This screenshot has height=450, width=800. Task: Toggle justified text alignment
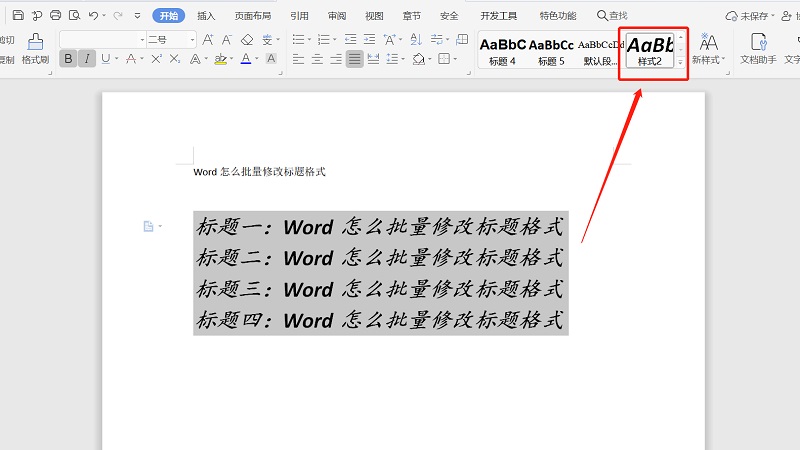coord(355,59)
